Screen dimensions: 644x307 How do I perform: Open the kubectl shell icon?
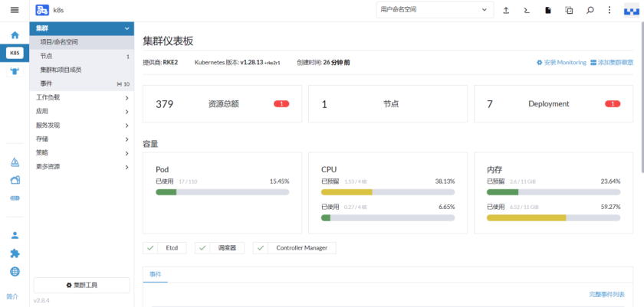click(x=527, y=10)
